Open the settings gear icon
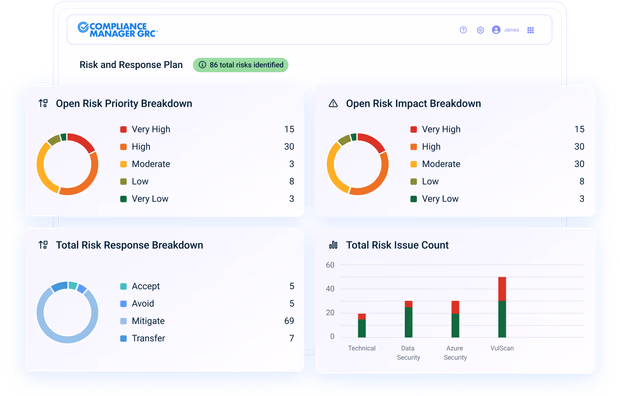 pos(480,30)
